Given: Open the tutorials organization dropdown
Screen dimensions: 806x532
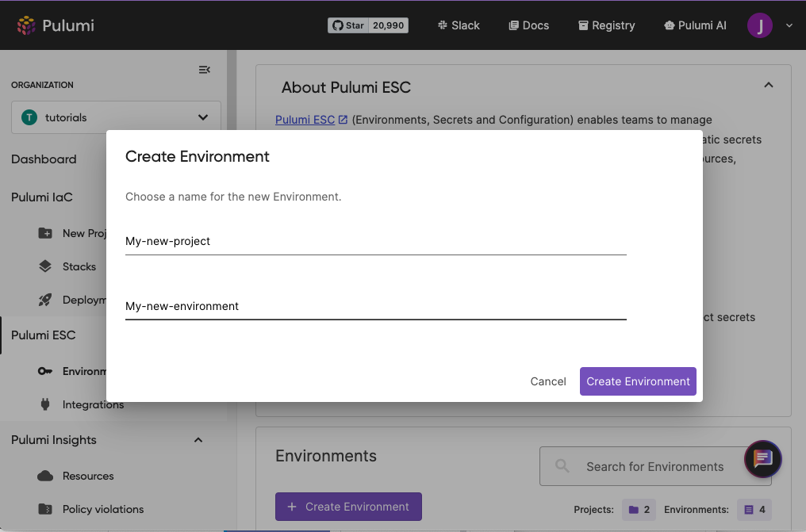Looking at the screenshot, I should tap(116, 117).
